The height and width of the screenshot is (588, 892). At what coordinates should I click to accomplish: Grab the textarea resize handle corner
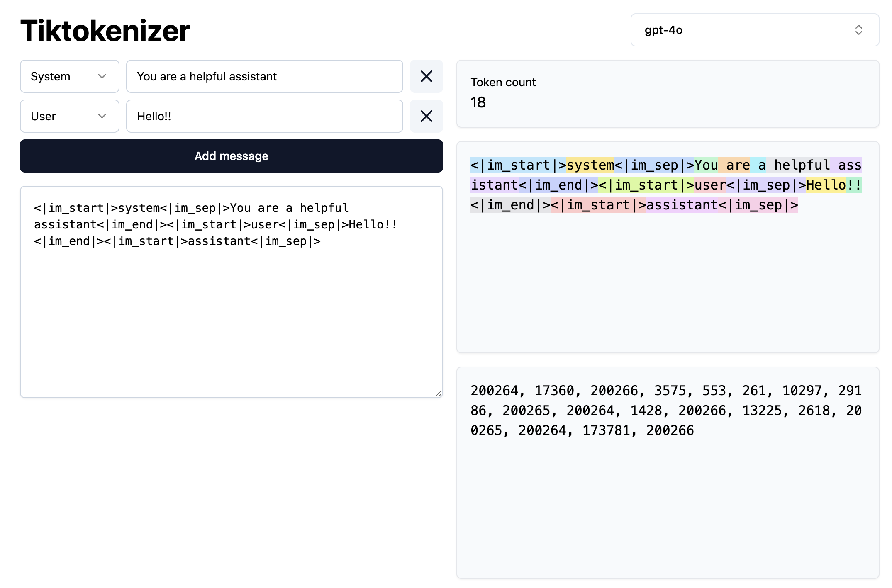[439, 394]
